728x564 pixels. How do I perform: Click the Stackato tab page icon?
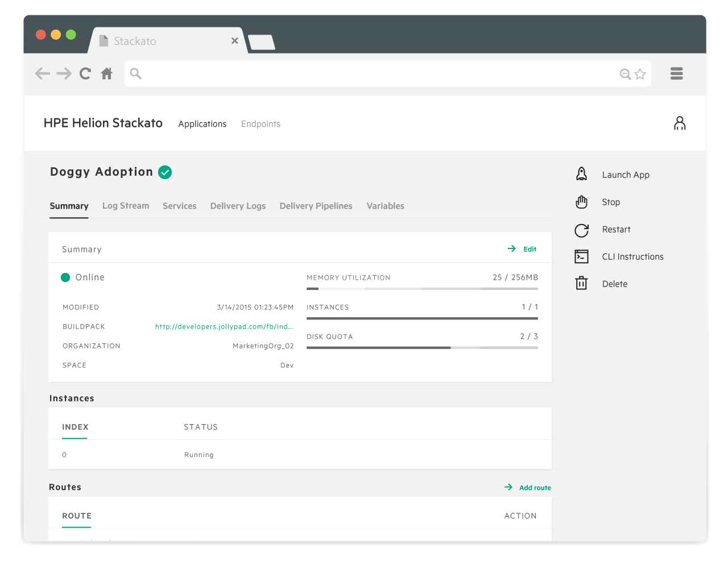tap(104, 41)
